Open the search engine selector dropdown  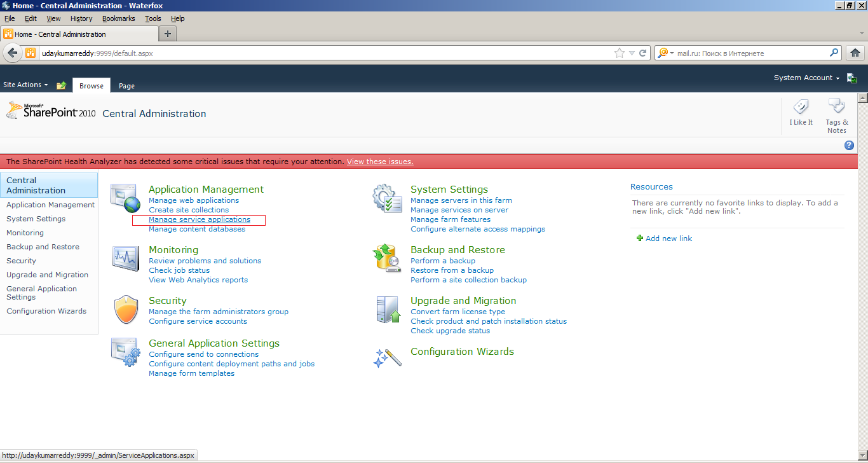[666, 53]
